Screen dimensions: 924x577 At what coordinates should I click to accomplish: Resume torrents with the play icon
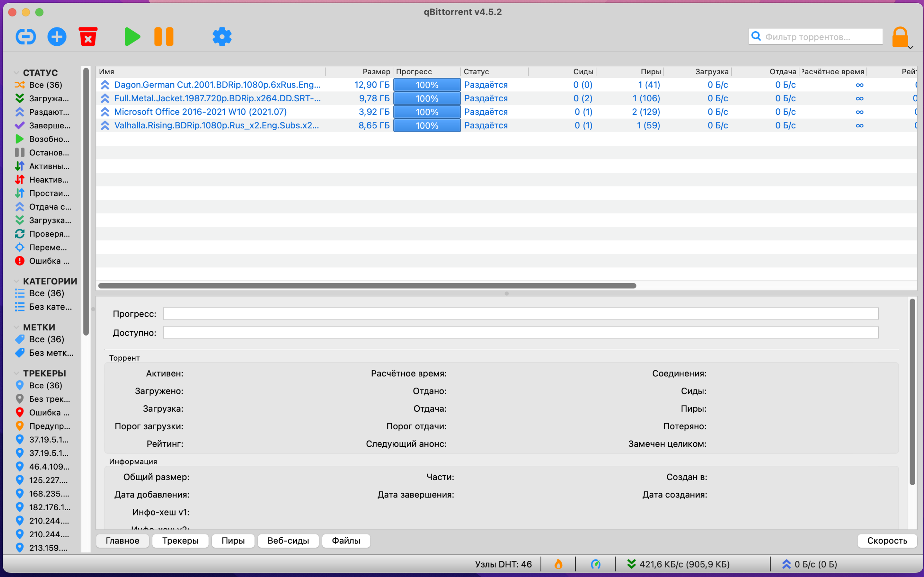[x=132, y=36]
